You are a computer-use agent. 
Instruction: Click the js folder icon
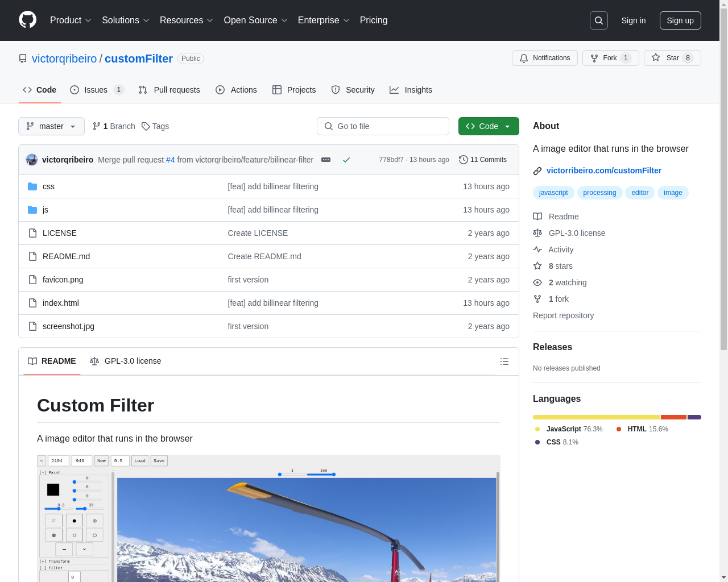(x=32, y=210)
